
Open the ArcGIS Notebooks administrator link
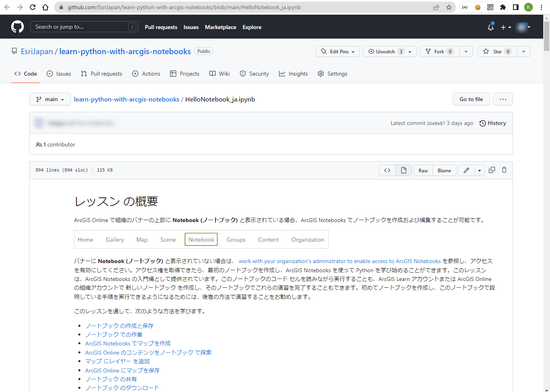point(339,261)
